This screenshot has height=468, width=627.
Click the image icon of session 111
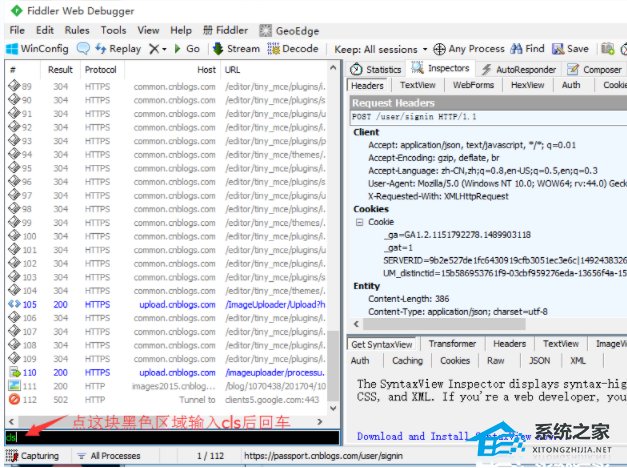coord(14,386)
